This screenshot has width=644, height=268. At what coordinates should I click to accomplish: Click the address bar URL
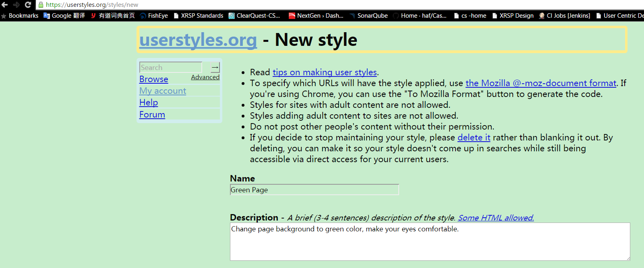point(92,5)
